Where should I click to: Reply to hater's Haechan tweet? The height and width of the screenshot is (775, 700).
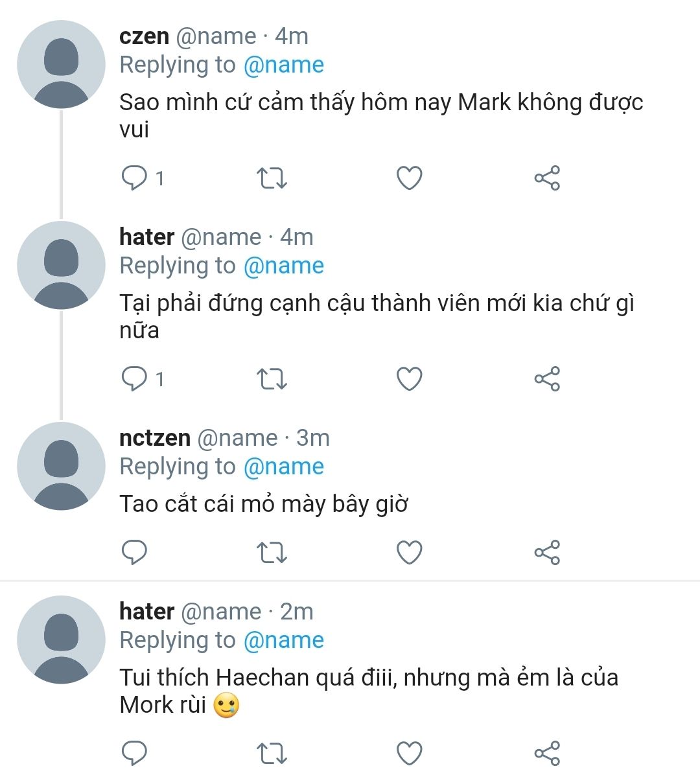135,753
